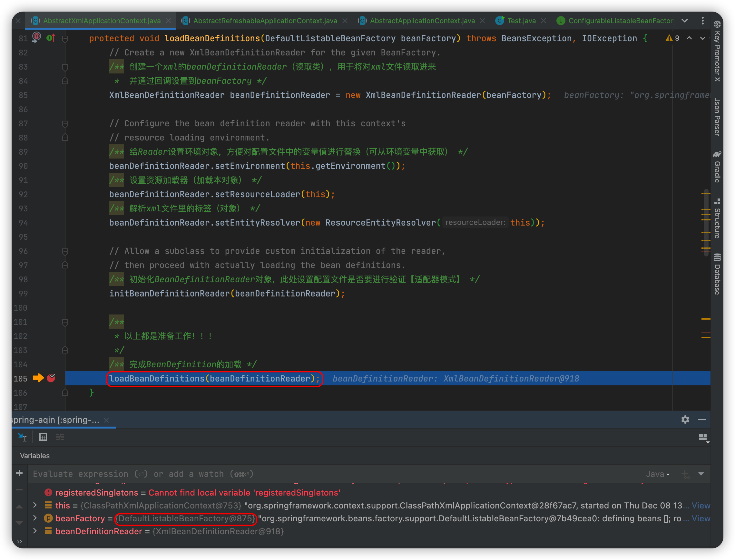Collapse the code fold at line 101
This screenshot has width=735, height=560.
(65, 322)
